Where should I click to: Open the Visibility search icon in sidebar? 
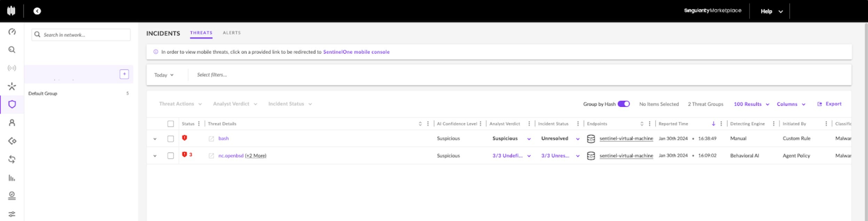tap(12, 50)
